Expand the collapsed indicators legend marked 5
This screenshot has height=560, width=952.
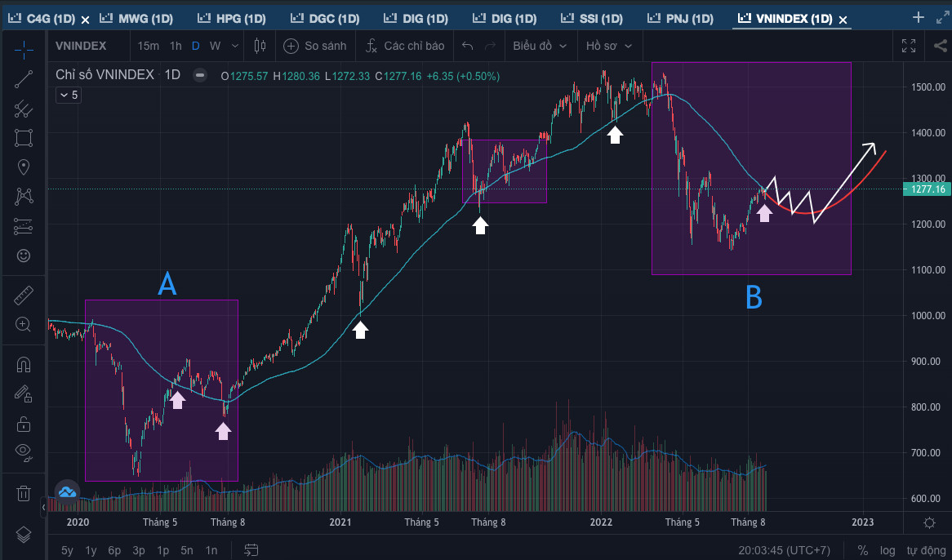coord(69,96)
